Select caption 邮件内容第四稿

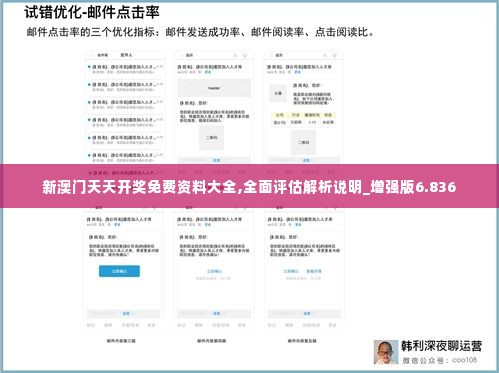(211, 341)
